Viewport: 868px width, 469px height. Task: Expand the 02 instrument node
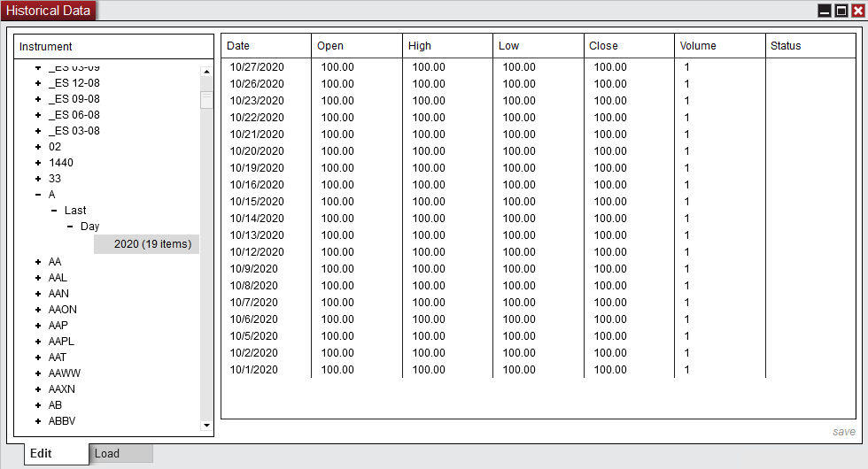tap(38, 147)
